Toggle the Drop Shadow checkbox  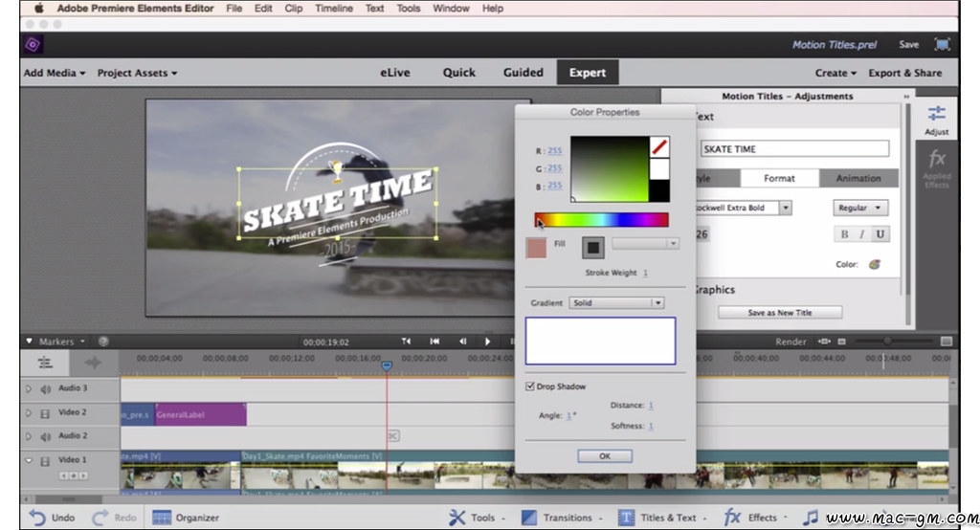(530, 386)
